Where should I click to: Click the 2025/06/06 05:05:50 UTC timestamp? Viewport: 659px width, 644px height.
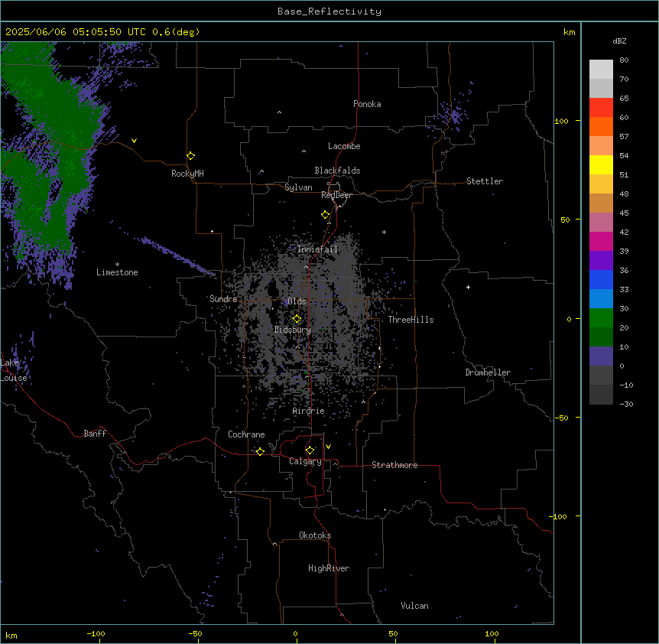click(x=75, y=32)
